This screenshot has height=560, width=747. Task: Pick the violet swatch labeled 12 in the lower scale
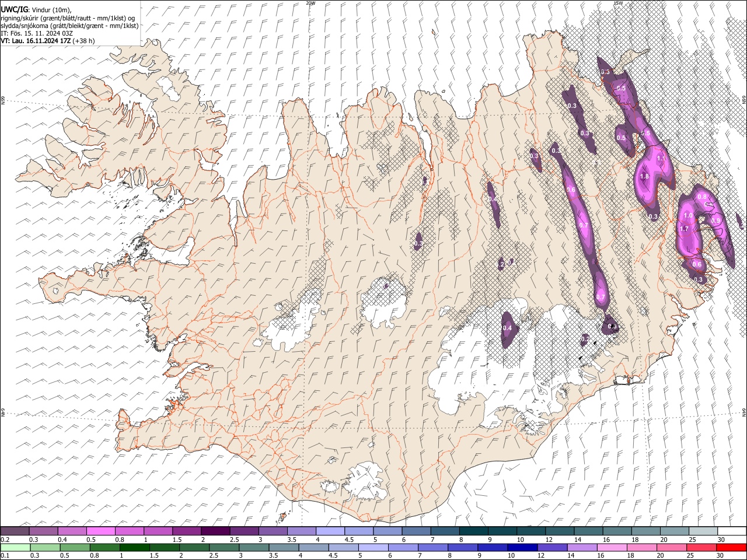click(x=552, y=548)
